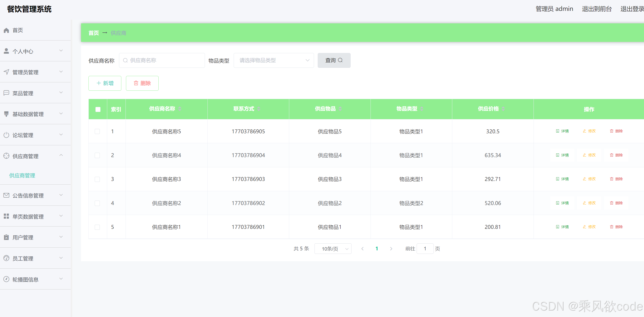
Task: Click the next page arrow in pagination
Action: 391,249
